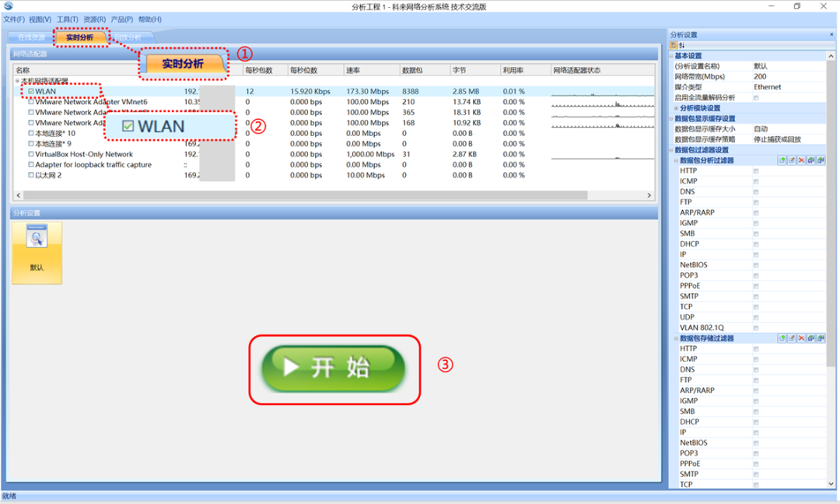Viewport: 840px width, 504px height.
Task: Edit the 网络带宽(Mbps) value 200
Action: pos(789,76)
